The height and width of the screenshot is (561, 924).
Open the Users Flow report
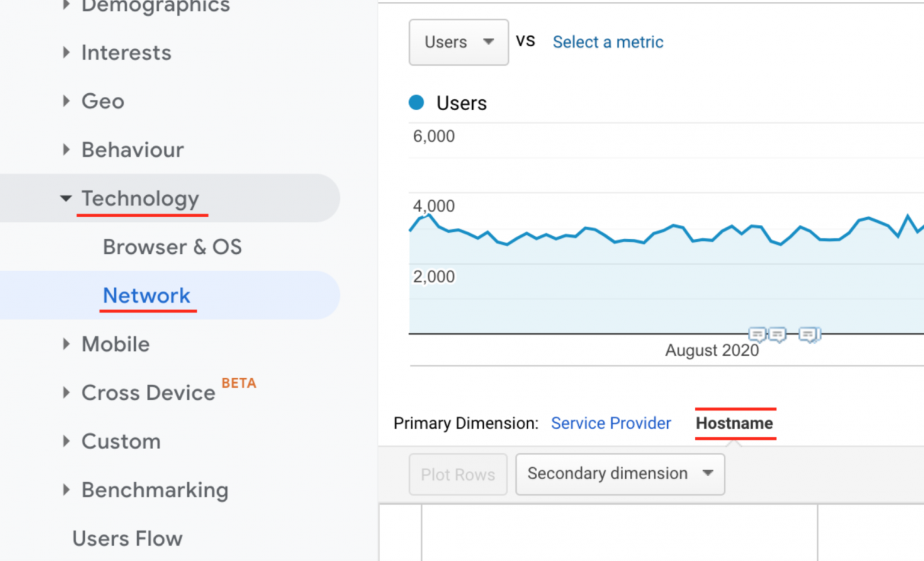(x=127, y=539)
